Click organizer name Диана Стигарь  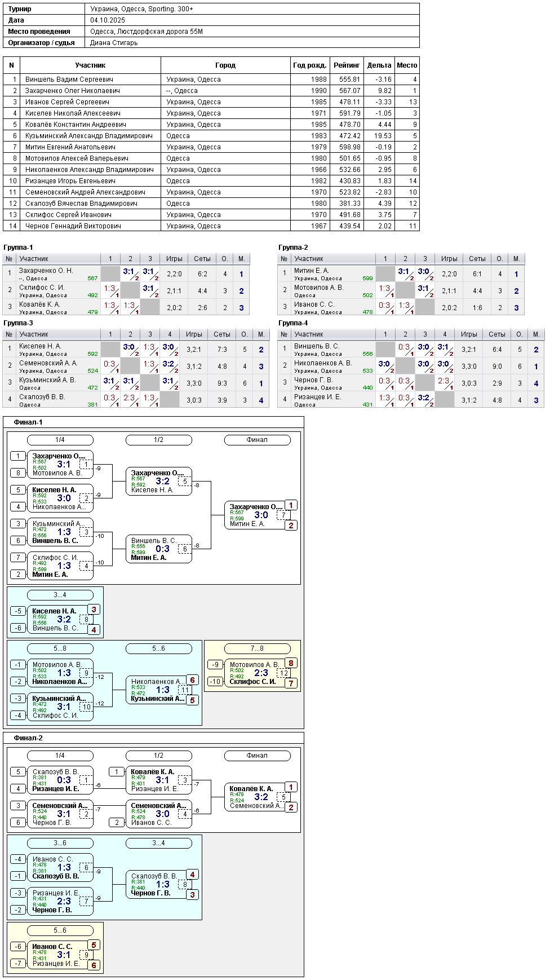tap(114, 43)
